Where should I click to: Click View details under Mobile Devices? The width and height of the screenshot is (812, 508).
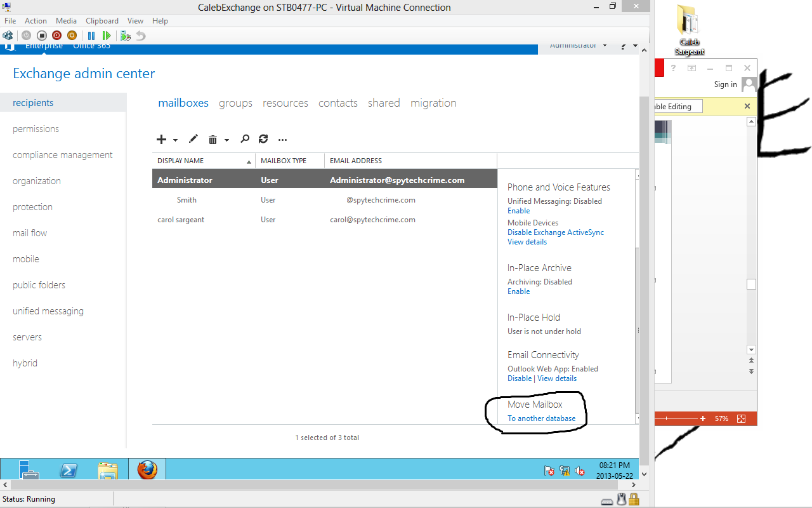click(x=527, y=242)
